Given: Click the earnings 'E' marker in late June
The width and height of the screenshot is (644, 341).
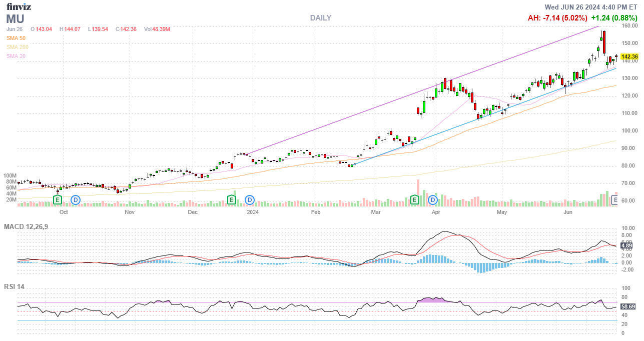Looking at the screenshot, I should click(x=615, y=200).
